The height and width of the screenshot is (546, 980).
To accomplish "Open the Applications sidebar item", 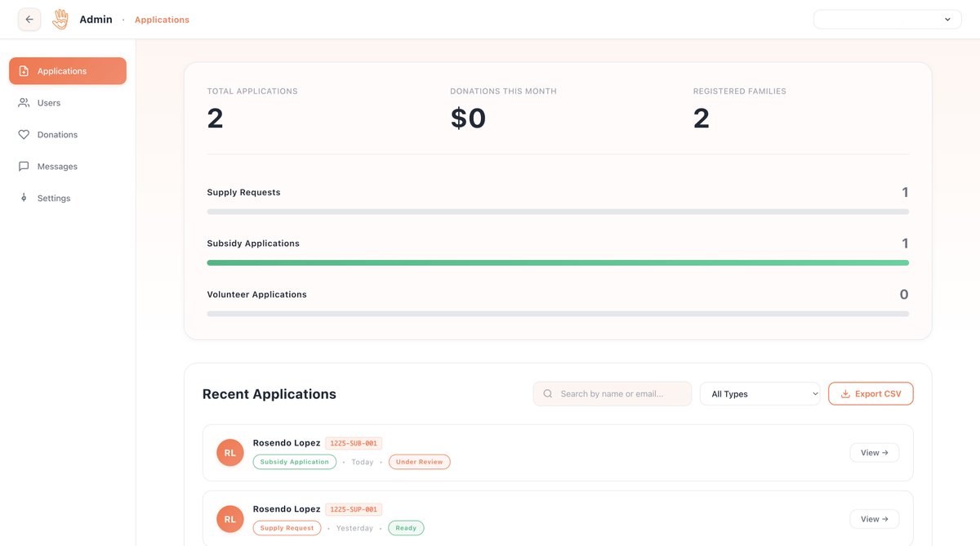I will coord(68,71).
